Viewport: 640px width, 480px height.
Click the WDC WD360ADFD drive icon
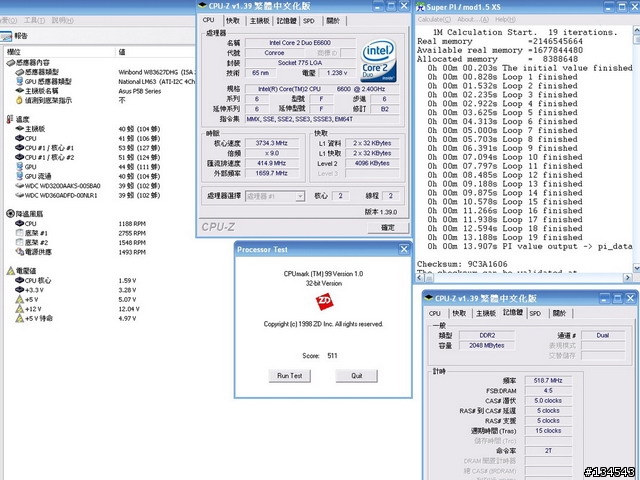(20, 195)
